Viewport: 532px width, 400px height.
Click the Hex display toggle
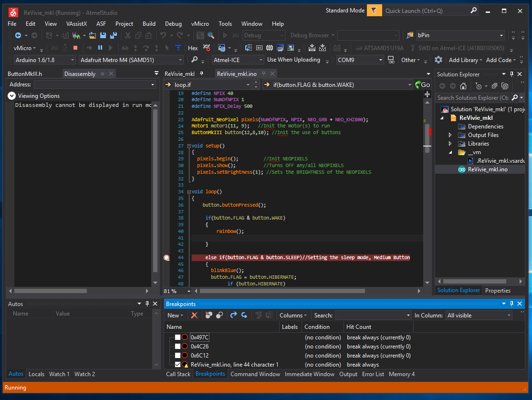[x=193, y=48]
